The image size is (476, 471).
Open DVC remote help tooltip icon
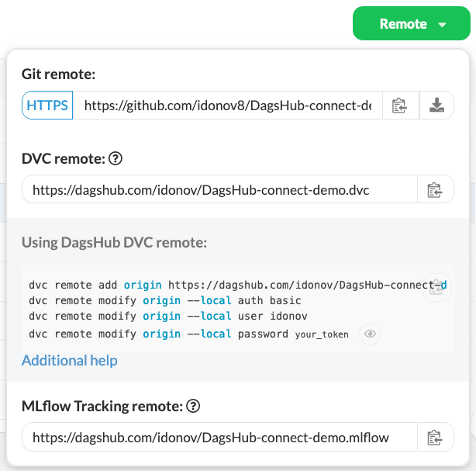tap(116, 158)
